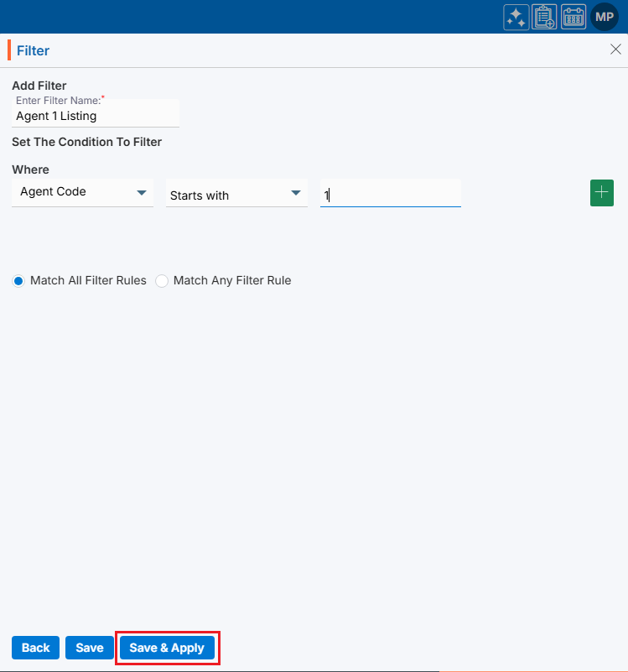
Task: Open the sparkle AI assistant icon
Action: [516, 17]
